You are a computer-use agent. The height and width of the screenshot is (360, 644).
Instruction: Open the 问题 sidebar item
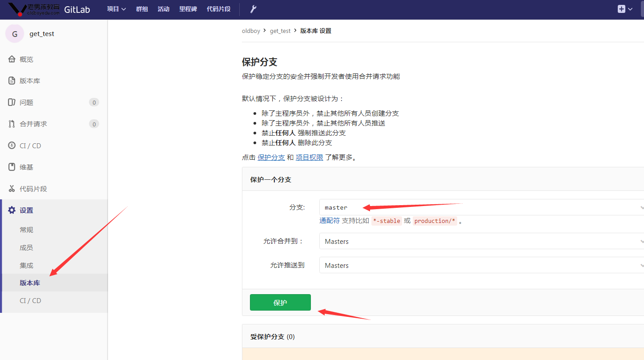coord(54,102)
